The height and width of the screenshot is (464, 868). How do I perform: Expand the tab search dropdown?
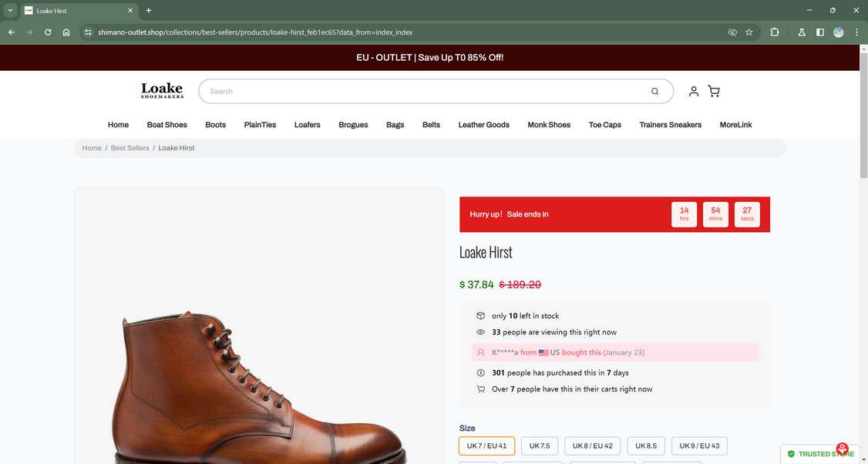tap(10, 11)
